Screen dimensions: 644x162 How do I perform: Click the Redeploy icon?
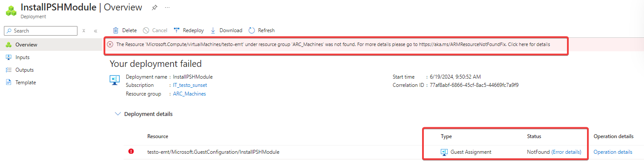(x=177, y=30)
